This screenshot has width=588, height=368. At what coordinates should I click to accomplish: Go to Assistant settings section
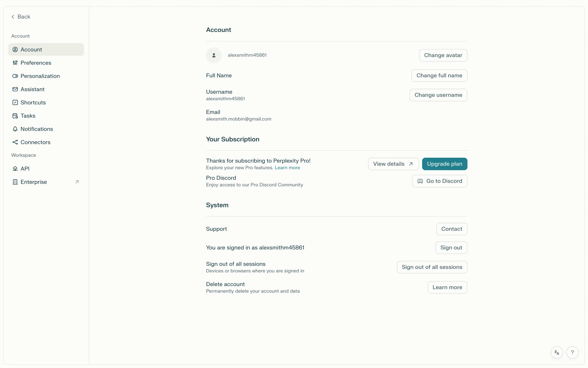pyautogui.click(x=32, y=89)
